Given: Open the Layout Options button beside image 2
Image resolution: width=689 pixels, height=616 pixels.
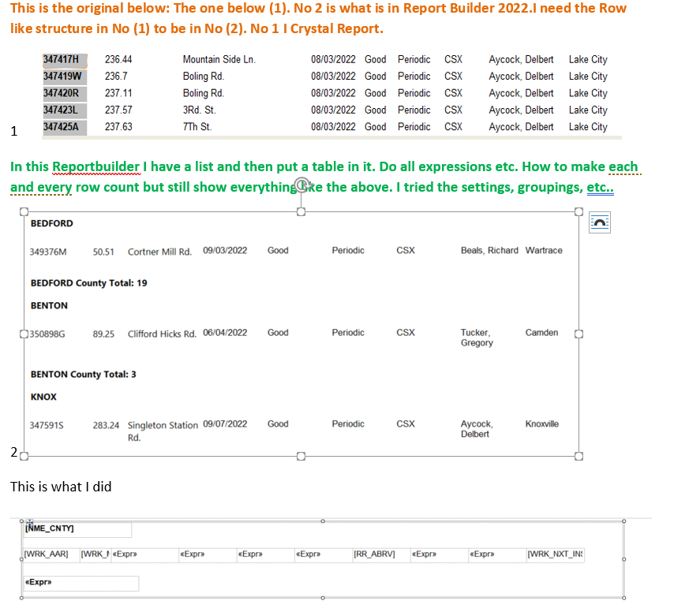Looking at the screenshot, I should click(599, 222).
